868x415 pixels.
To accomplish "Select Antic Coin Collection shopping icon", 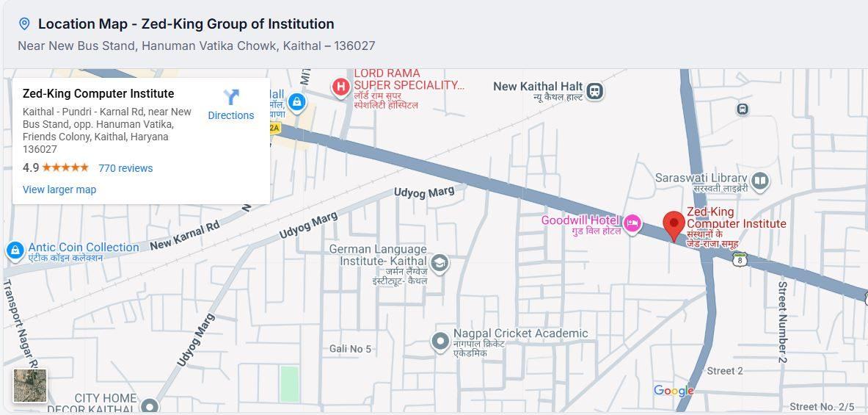I will tap(15, 251).
